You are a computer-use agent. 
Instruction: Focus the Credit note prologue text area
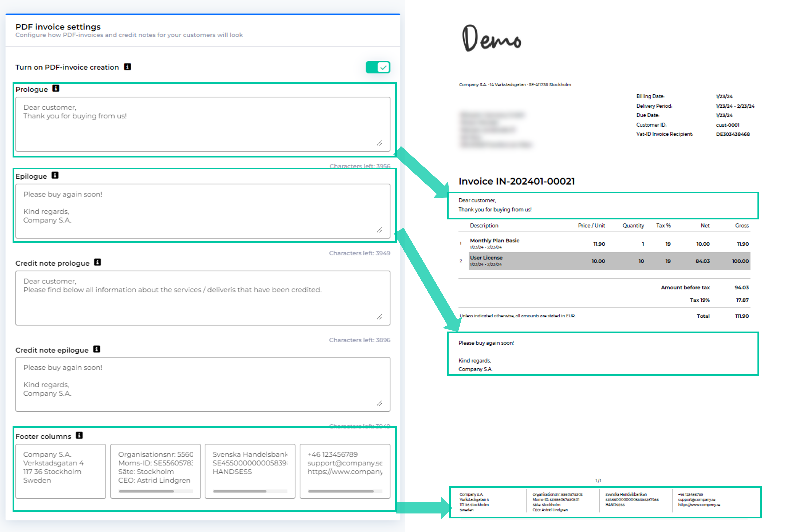(x=203, y=298)
